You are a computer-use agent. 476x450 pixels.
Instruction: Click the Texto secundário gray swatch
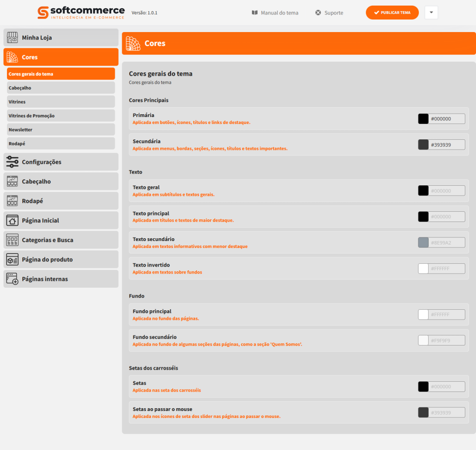coord(423,242)
